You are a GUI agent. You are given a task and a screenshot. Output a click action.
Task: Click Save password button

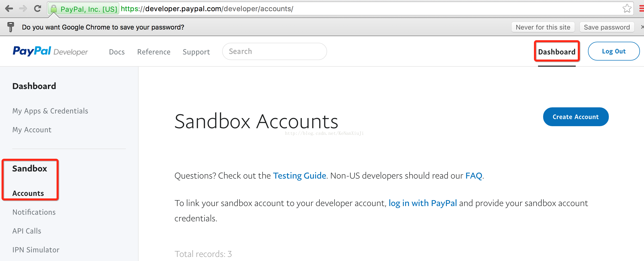coord(607,27)
